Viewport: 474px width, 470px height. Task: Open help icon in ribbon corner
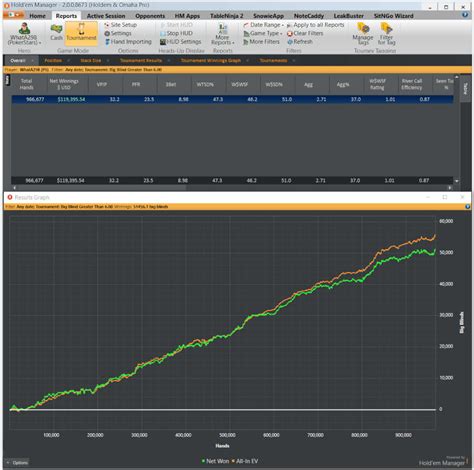coord(465,15)
